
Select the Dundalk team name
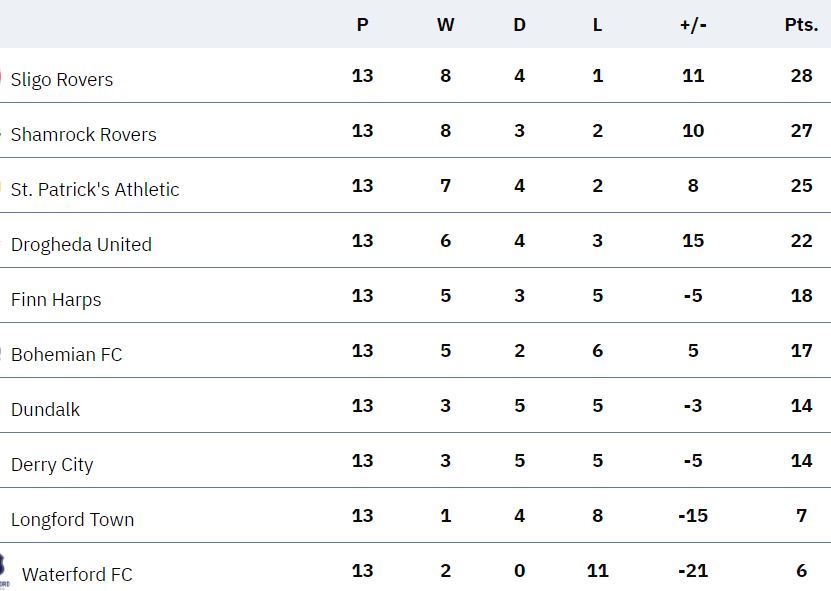[45, 410]
